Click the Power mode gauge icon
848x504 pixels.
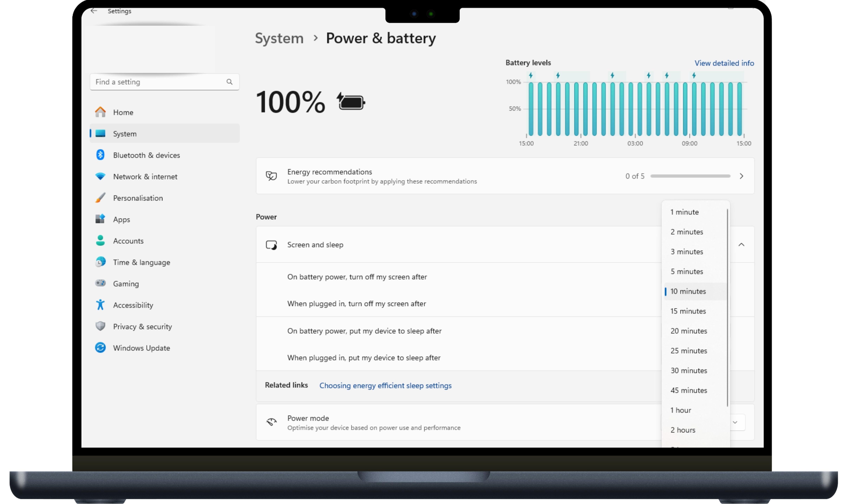(x=271, y=422)
